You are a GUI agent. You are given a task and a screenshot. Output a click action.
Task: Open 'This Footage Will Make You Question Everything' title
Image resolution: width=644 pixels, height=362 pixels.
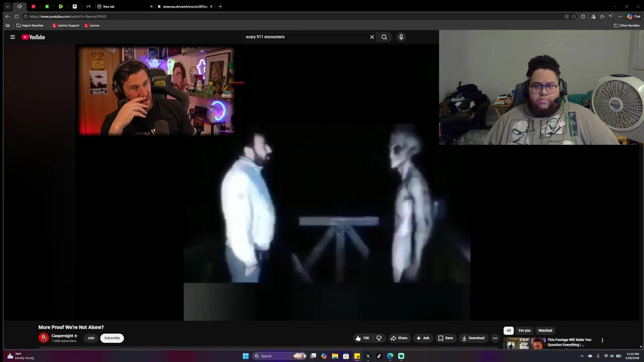tap(569, 342)
